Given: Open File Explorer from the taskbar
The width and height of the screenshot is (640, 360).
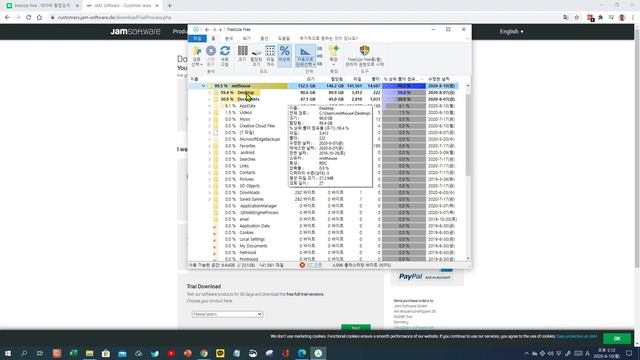Looking at the screenshot, I should (89, 353).
